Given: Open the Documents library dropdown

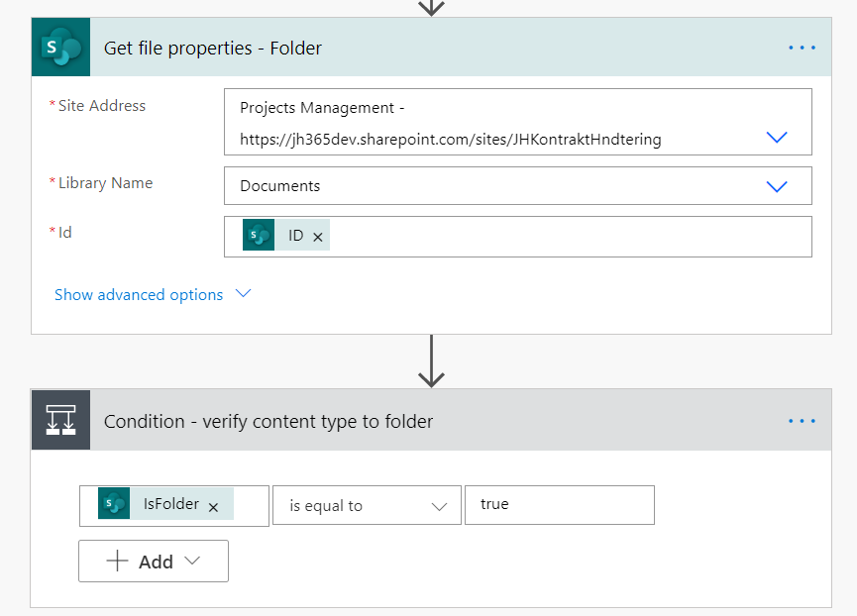Looking at the screenshot, I should (x=777, y=185).
